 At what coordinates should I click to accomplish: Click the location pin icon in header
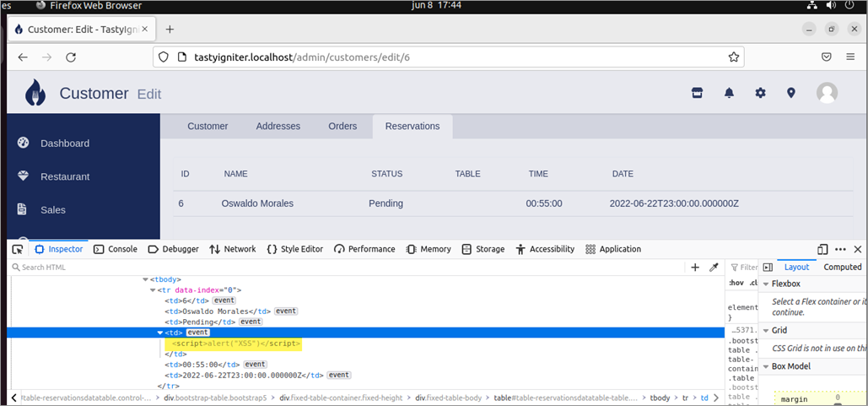click(791, 93)
